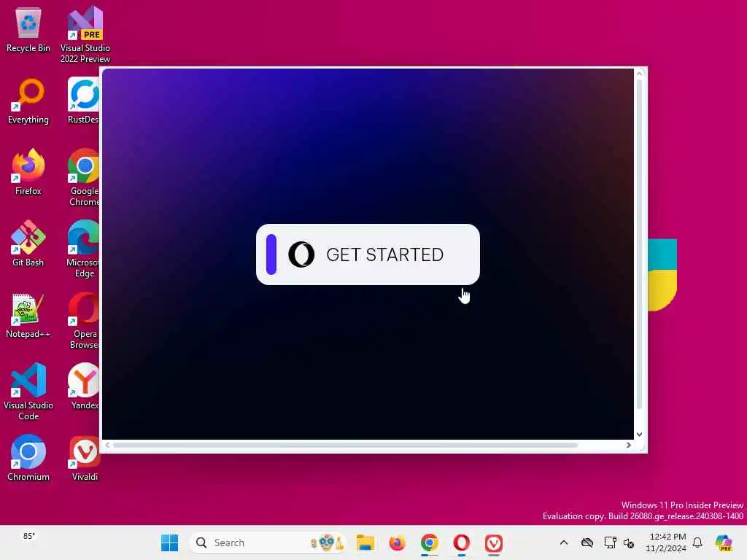Select the Firefox desktop shortcut
The image size is (747, 560).
click(x=28, y=172)
